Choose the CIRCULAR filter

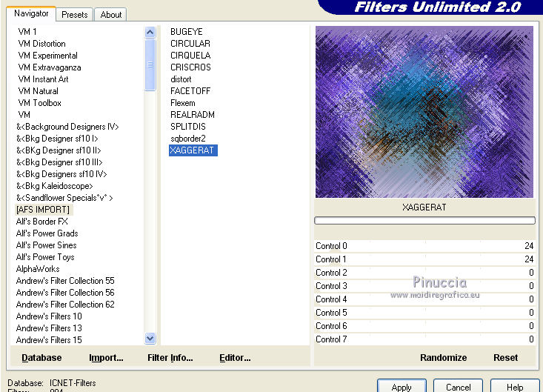click(190, 44)
